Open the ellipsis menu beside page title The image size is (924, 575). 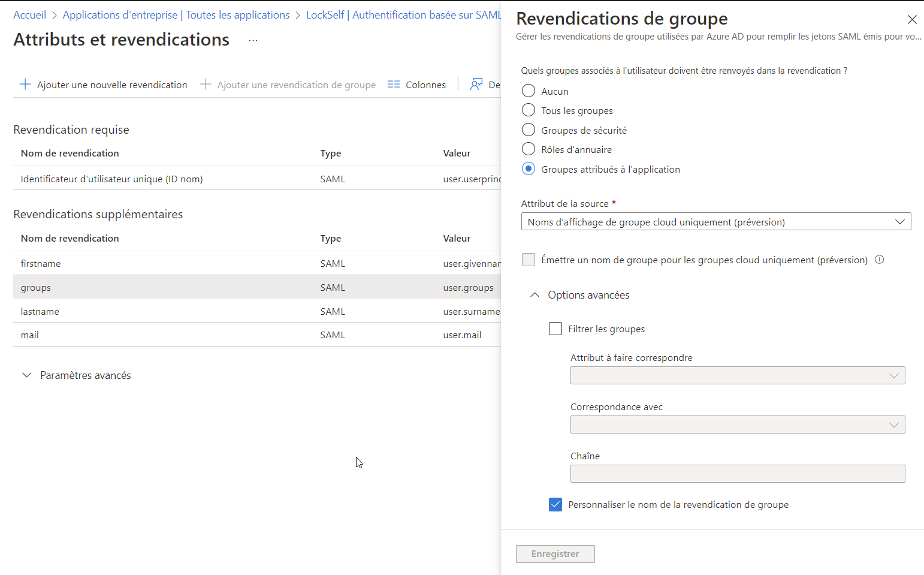(x=253, y=40)
